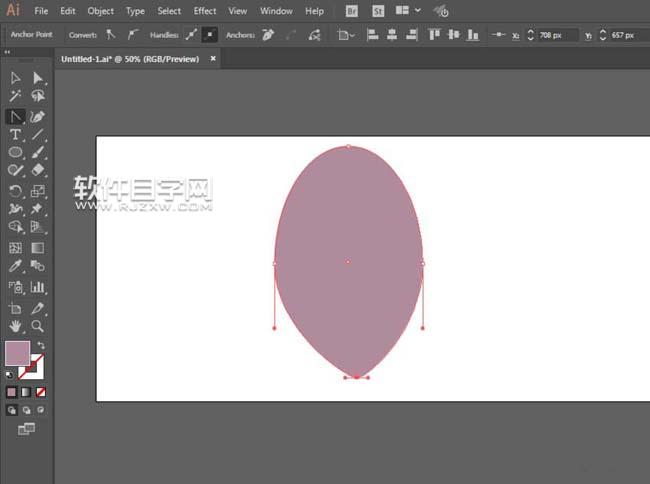Select the Direct Selection tool
The image size is (650, 484).
37,78
